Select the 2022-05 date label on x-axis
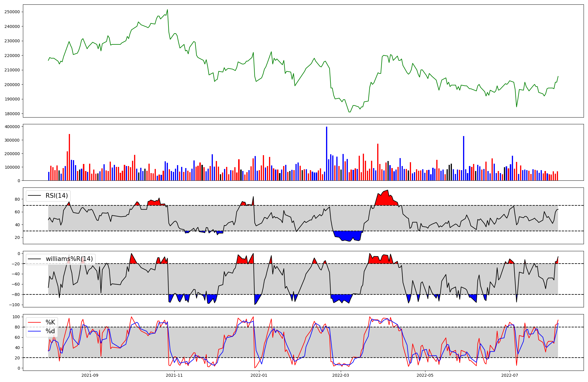Screen dimensions: 588x382 425,375
